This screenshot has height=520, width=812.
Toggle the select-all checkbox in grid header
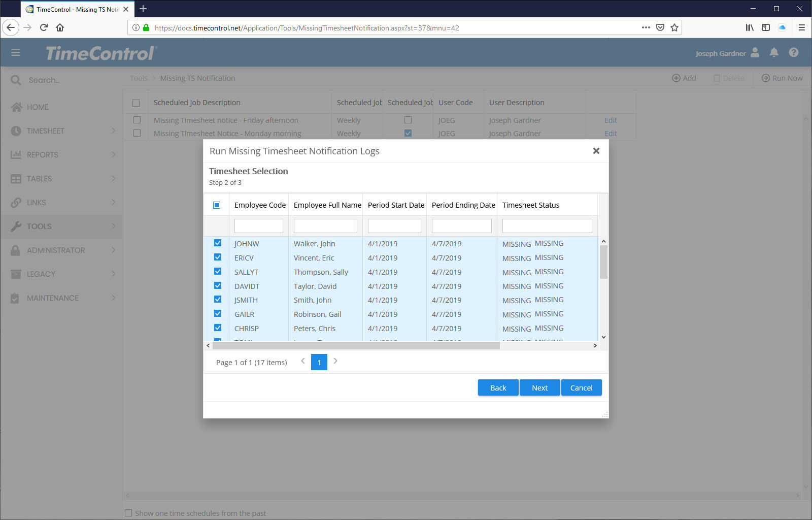[217, 205]
